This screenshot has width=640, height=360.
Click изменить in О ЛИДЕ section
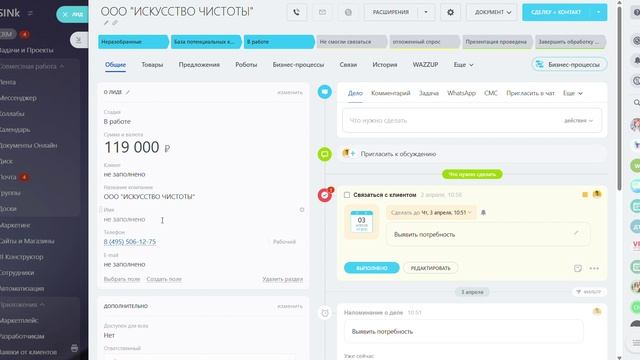[290, 93]
